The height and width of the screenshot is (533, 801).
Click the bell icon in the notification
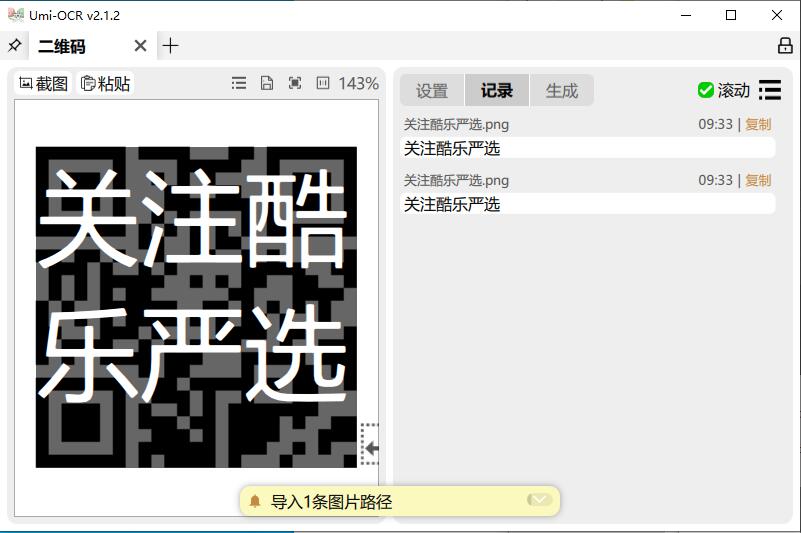coord(254,501)
